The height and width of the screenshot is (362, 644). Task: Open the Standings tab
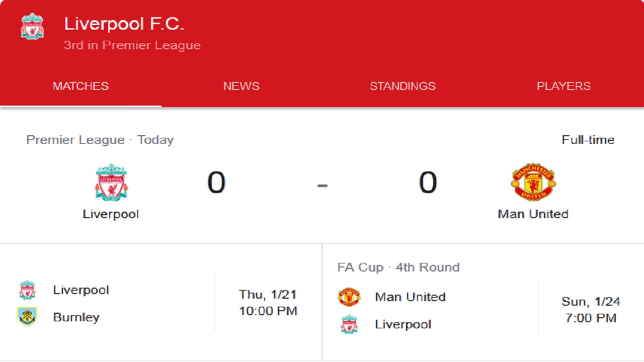tap(403, 86)
